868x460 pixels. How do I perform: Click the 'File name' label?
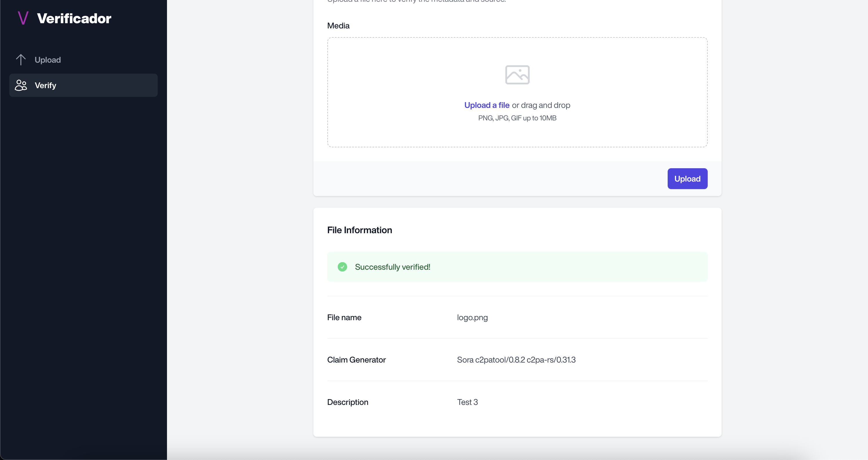(344, 318)
